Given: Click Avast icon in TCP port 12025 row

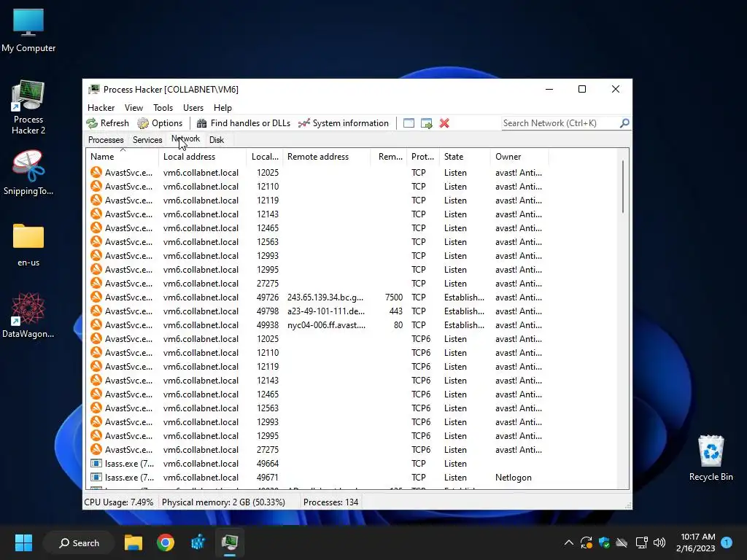Looking at the screenshot, I should (x=96, y=172).
